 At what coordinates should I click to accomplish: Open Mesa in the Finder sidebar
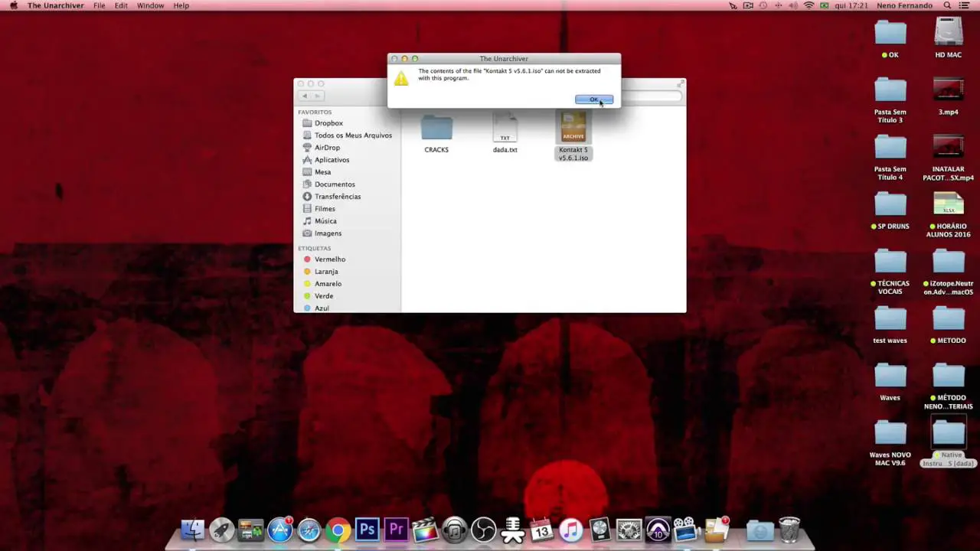click(322, 172)
